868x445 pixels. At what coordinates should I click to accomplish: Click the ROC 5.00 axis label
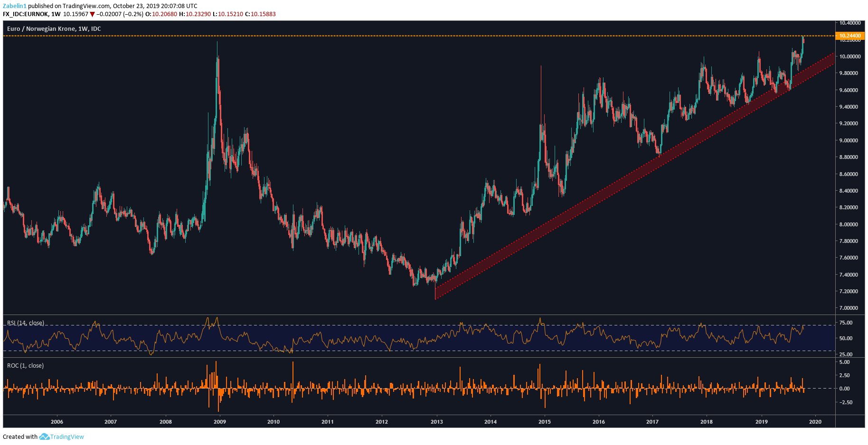[x=845, y=362]
